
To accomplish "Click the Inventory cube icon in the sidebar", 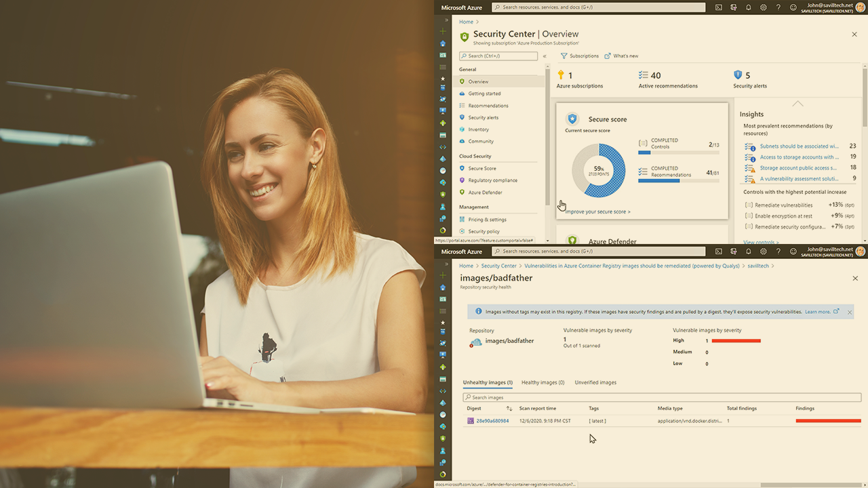I will tap(462, 129).
